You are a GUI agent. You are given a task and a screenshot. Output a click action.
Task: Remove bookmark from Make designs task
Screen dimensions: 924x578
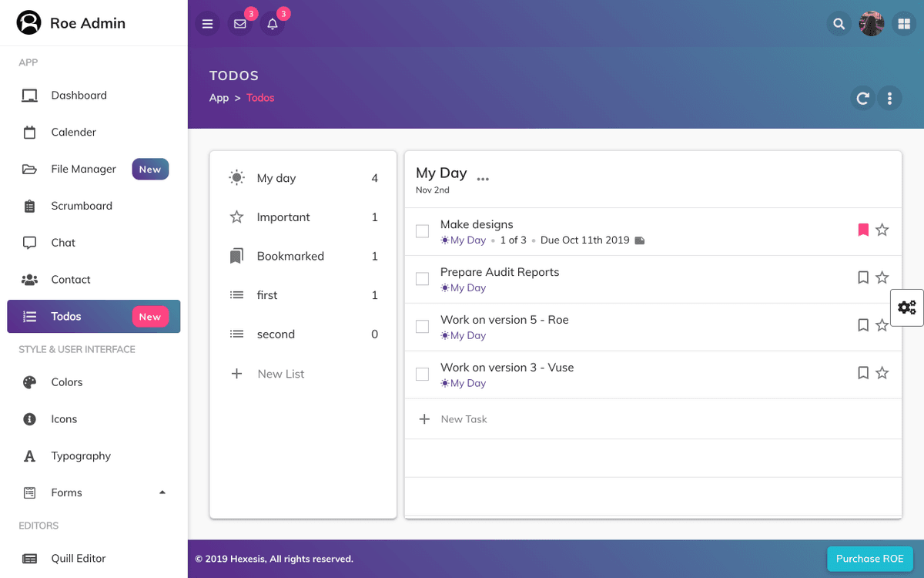click(x=863, y=230)
